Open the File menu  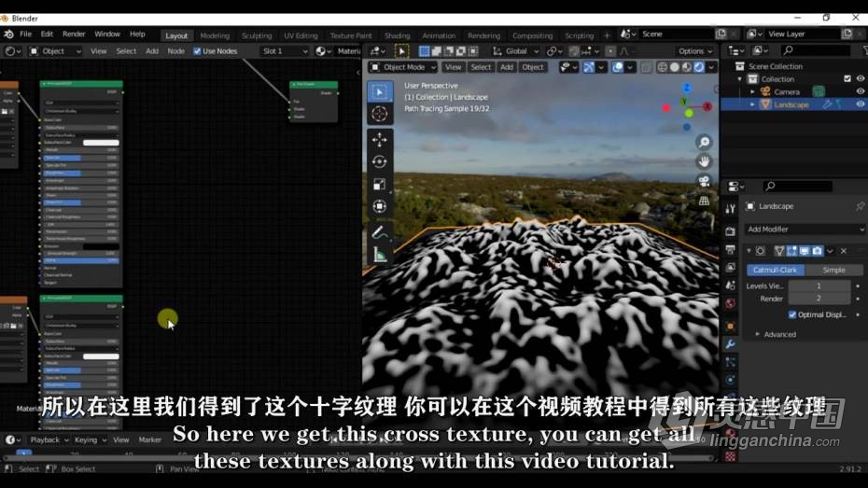[25, 34]
